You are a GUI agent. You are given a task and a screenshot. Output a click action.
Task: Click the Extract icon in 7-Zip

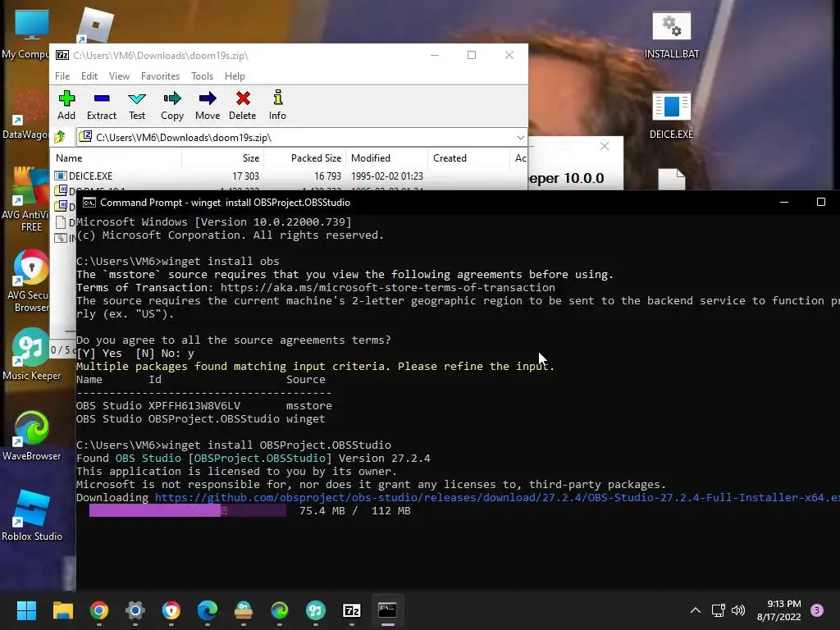point(101,106)
